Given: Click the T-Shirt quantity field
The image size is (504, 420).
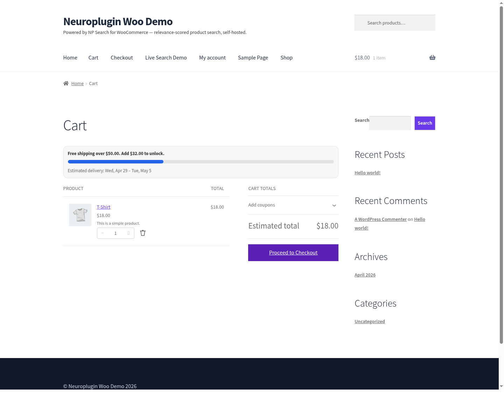Looking at the screenshot, I should [115, 233].
